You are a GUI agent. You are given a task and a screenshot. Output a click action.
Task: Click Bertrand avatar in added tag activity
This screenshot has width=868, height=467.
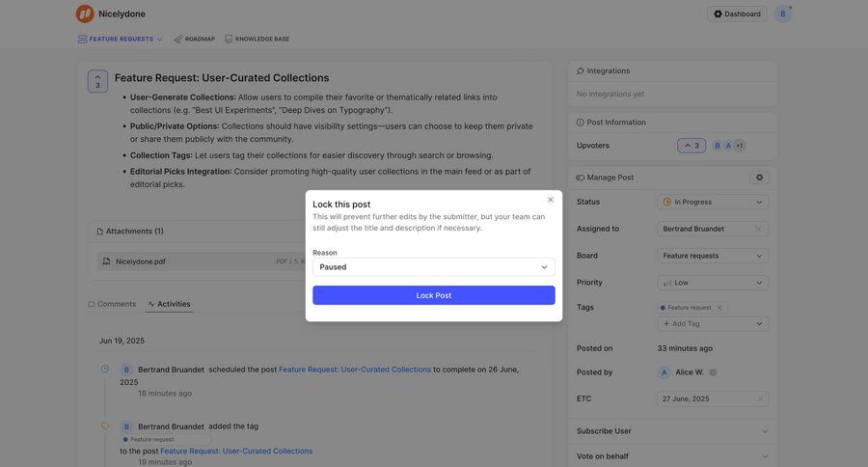(126, 426)
